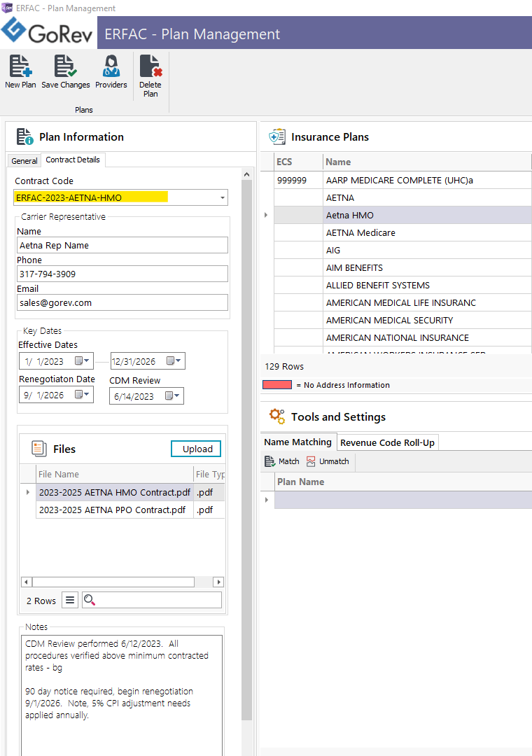Click the Tools and Settings gears icon
532x756 pixels.
point(277,416)
